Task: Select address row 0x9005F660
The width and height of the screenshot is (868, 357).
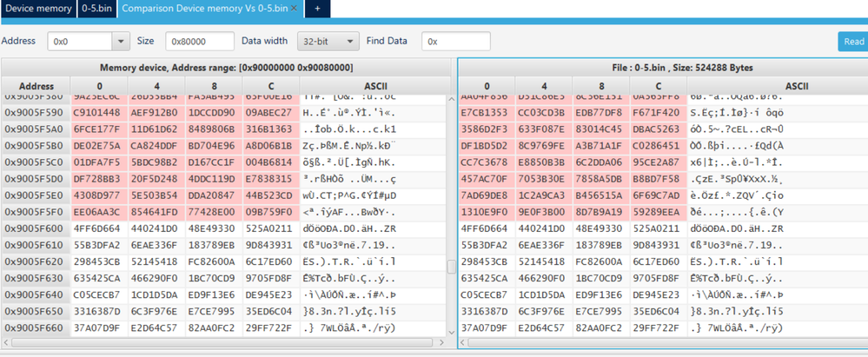Action: (36, 328)
